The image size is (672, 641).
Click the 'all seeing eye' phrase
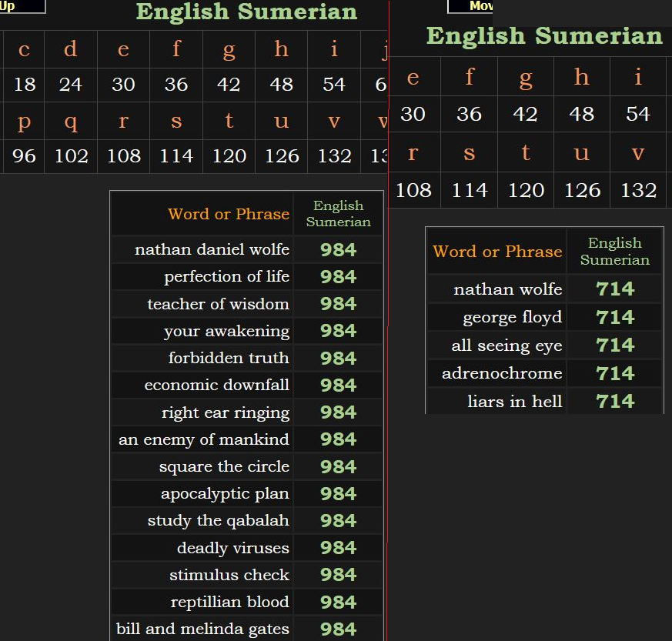tap(507, 346)
